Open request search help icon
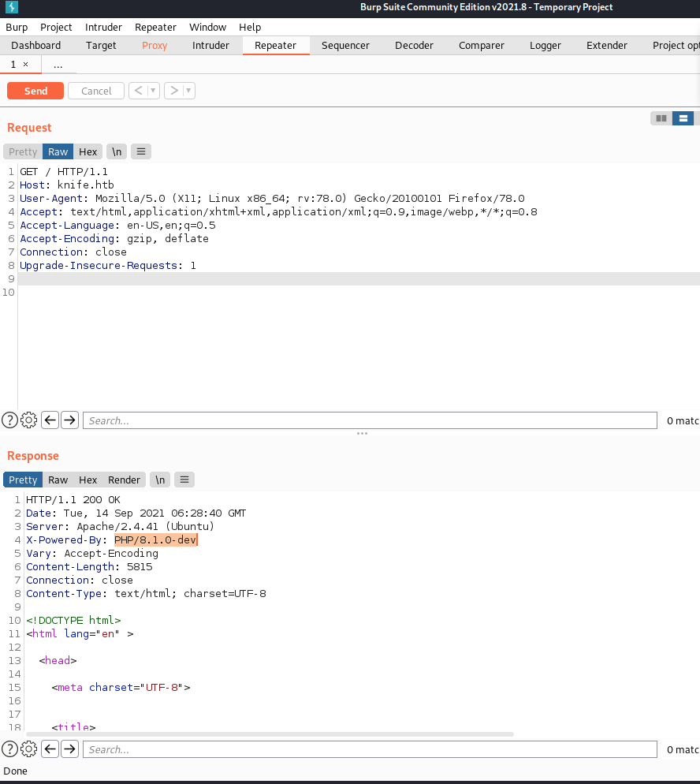Viewport: 700px width, 784px height. pos(9,420)
